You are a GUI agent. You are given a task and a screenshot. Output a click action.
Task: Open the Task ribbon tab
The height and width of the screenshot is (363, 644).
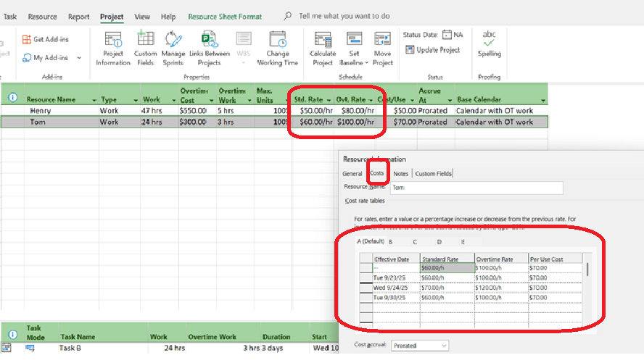10,17
